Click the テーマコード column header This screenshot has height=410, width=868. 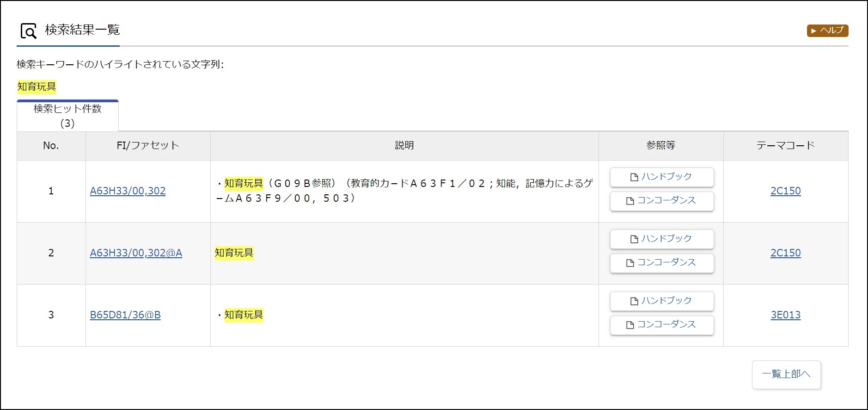coord(785,146)
